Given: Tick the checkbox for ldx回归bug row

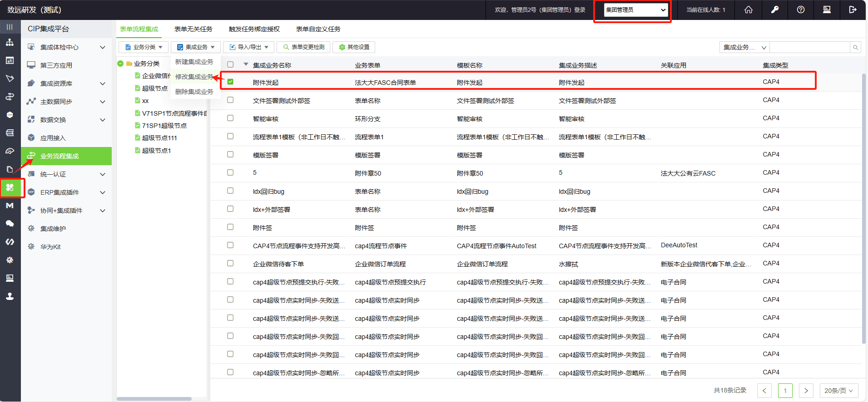Looking at the screenshot, I should pyautogui.click(x=230, y=191).
